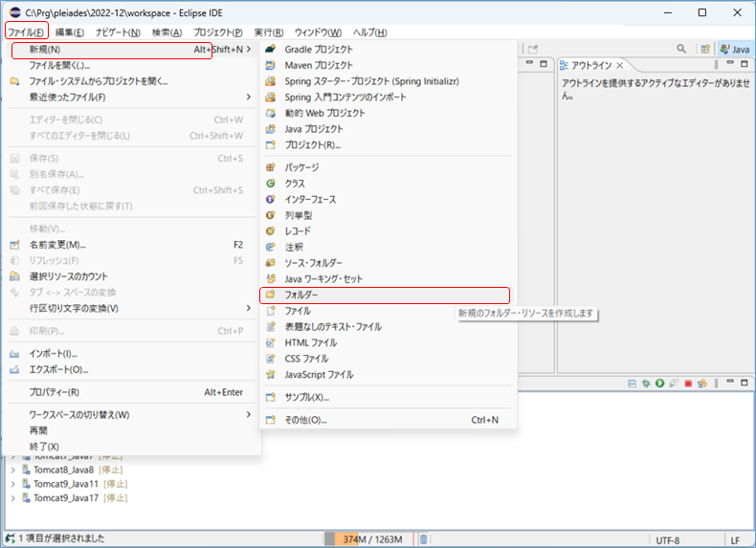Choose 再開 in the File menu
Screen dimensions: 756x548
pyautogui.click(x=132, y=430)
